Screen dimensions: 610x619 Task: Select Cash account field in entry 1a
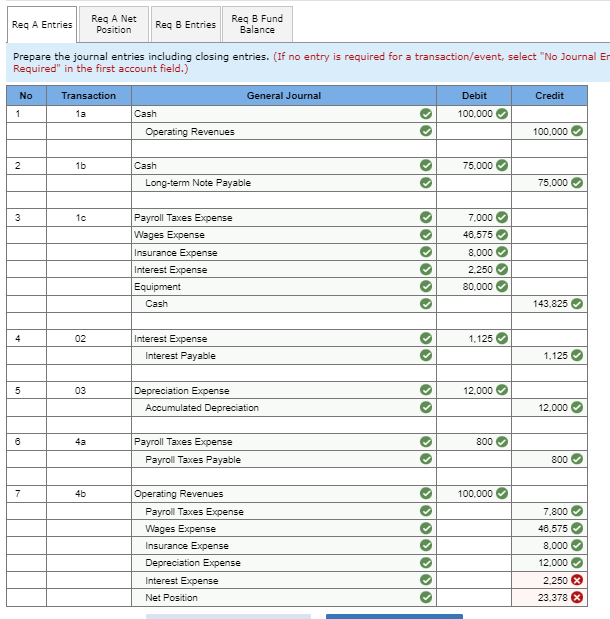click(x=284, y=114)
